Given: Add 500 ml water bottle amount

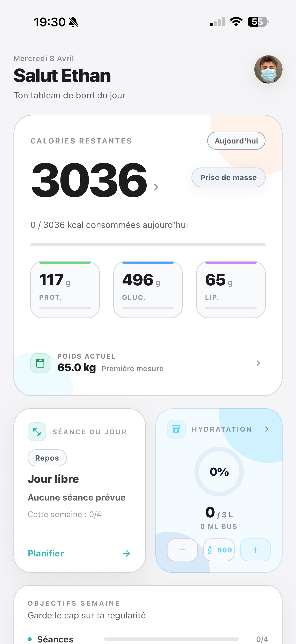Looking at the screenshot, I should [x=219, y=550].
